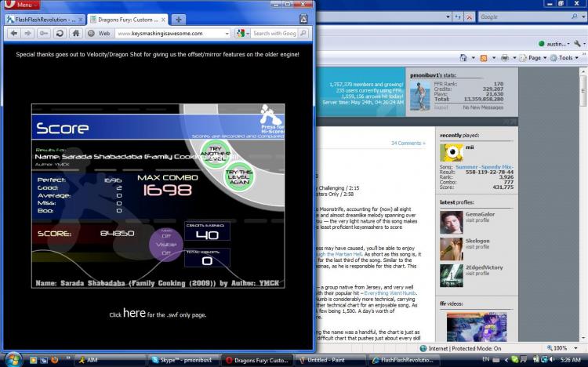Viewport: 588px width, 367px height.
Task: Click the Try Another Level button
Action: (x=215, y=154)
